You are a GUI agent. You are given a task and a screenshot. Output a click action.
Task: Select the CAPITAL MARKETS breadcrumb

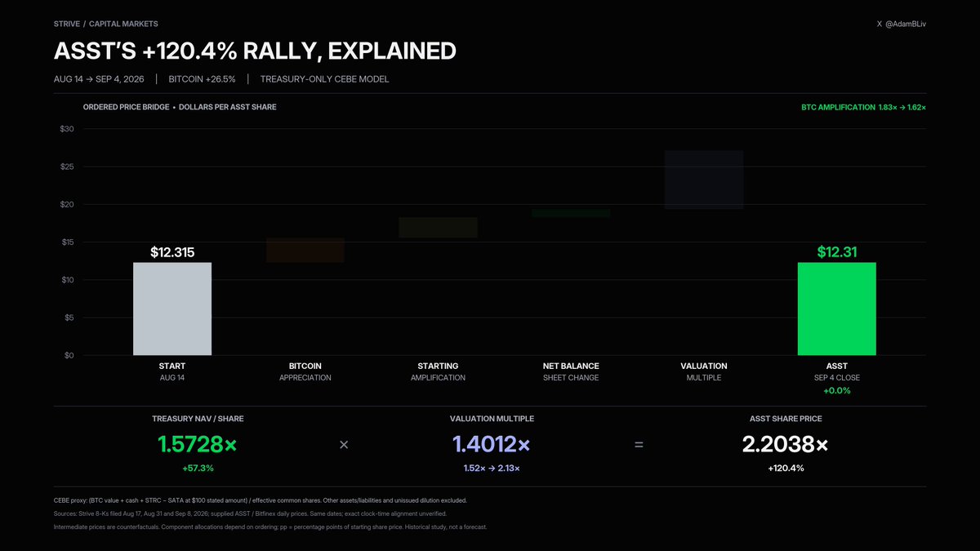(123, 24)
